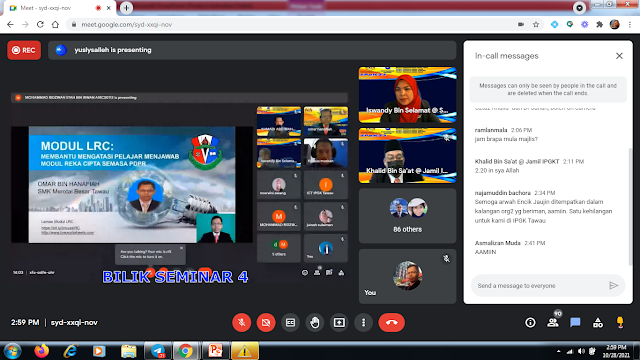Open the 86 others participants tile
The height and width of the screenshot is (360, 640).
pyautogui.click(x=407, y=216)
